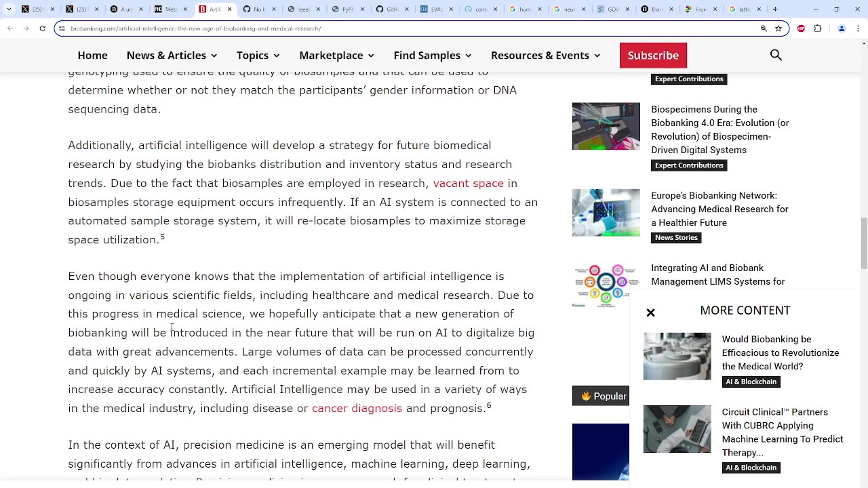Close the active 'Artifi' biobanking tab
This screenshot has height=488, width=868.
point(229,9)
